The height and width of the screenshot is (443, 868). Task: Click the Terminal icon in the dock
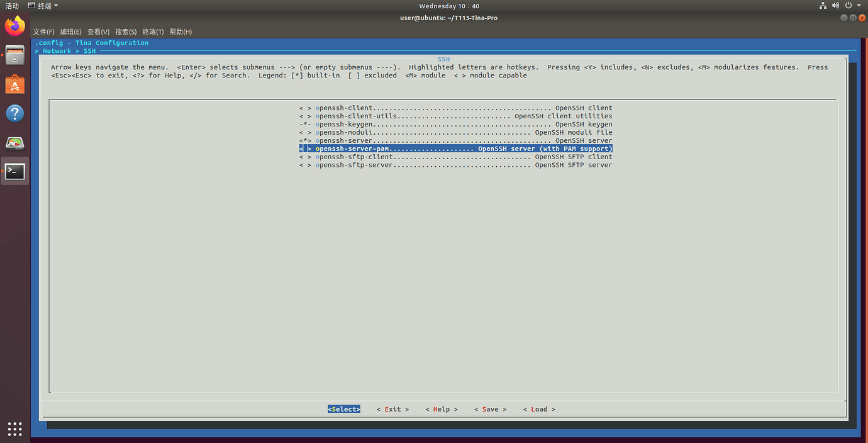(x=14, y=171)
